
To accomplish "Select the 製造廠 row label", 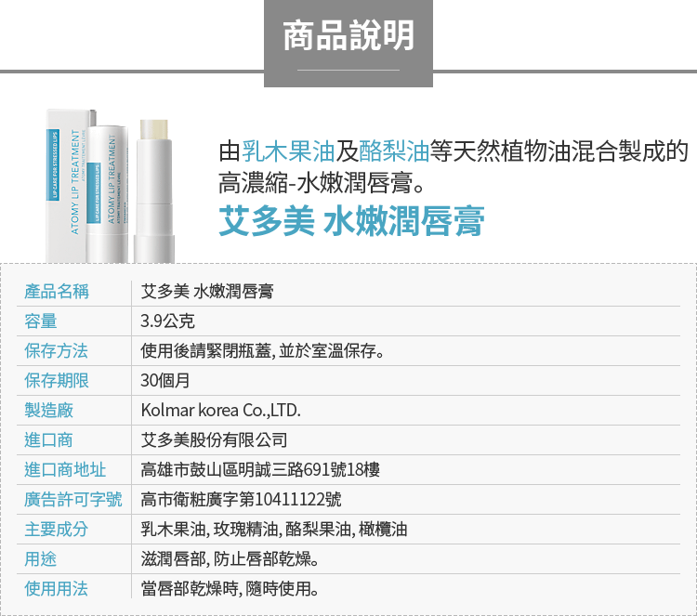I will click(x=48, y=411).
